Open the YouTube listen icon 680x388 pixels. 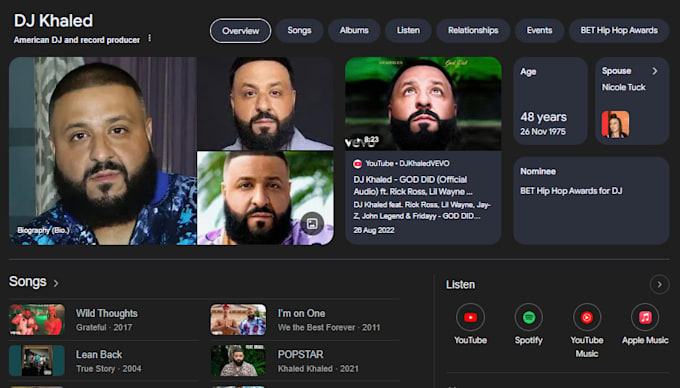pos(470,317)
